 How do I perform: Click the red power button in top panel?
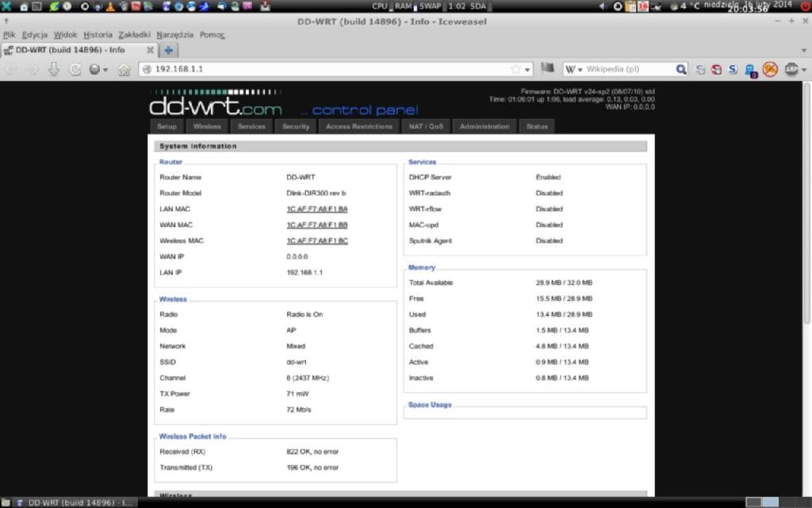806,6
